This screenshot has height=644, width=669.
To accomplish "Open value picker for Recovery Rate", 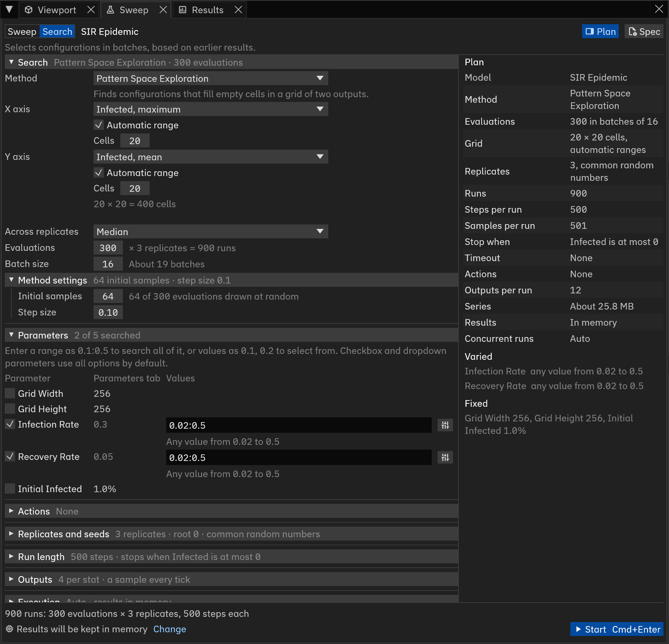I will (x=445, y=457).
